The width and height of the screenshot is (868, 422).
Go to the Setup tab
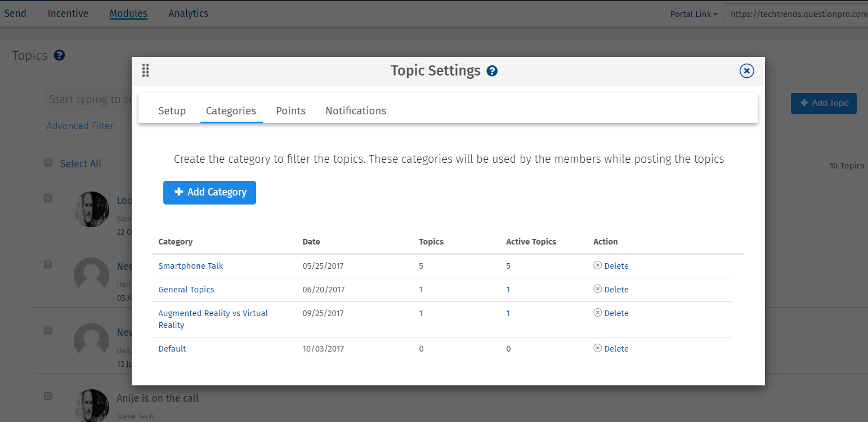point(172,110)
